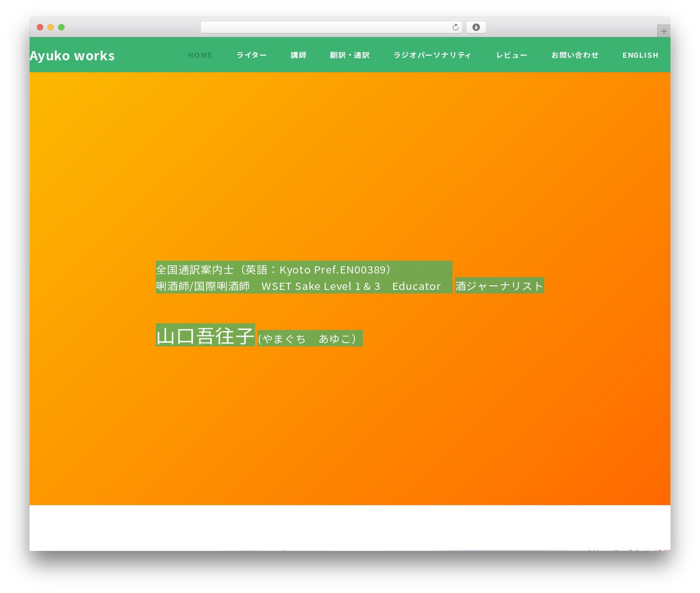Click the yellow minimize window button
Image resolution: width=700 pixels, height=593 pixels.
[51, 27]
